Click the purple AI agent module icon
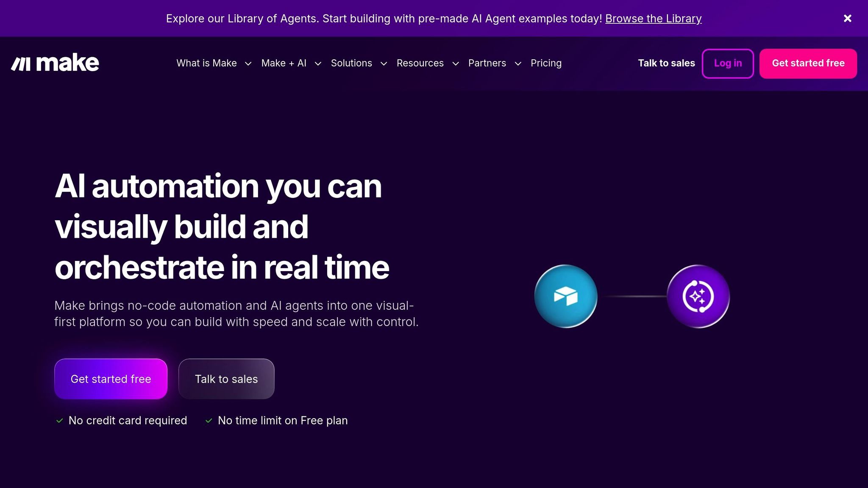868x488 pixels. click(698, 296)
